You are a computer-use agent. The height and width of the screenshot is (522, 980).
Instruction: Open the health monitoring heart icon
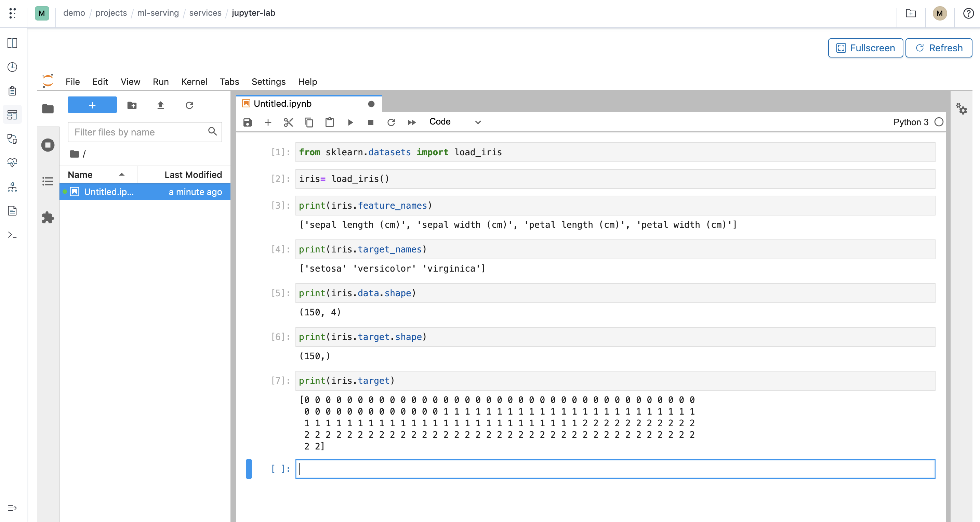pyautogui.click(x=12, y=162)
